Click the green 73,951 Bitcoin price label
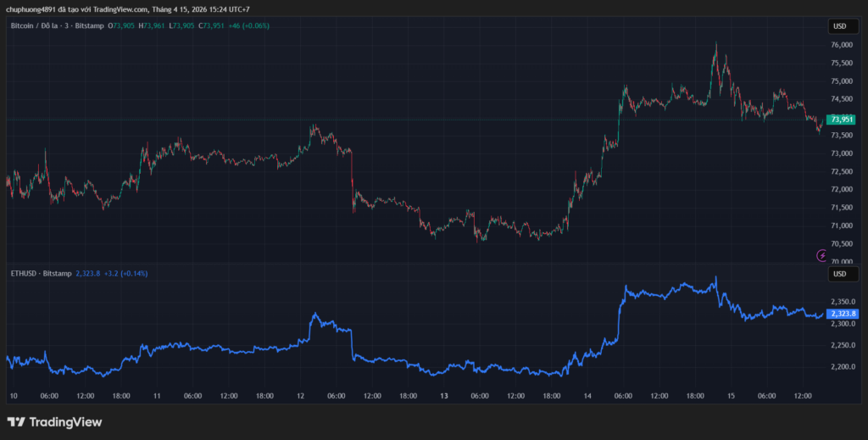The width and height of the screenshot is (868, 440). pyautogui.click(x=843, y=120)
